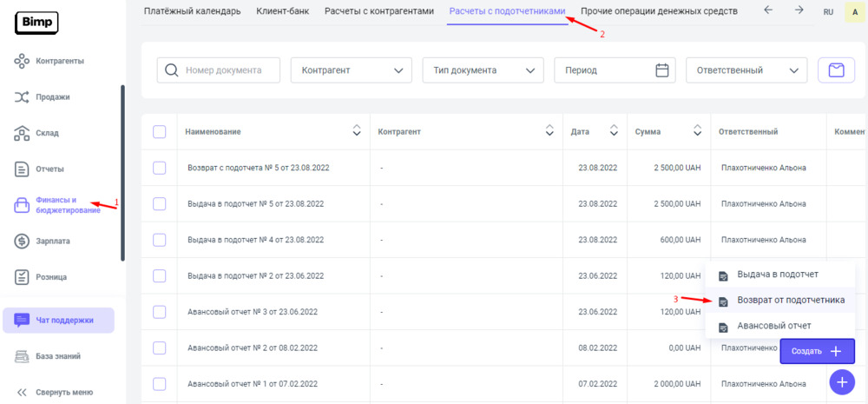The image size is (868, 404).
Task: Click the Зарплата dollar icon
Action: click(23, 241)
